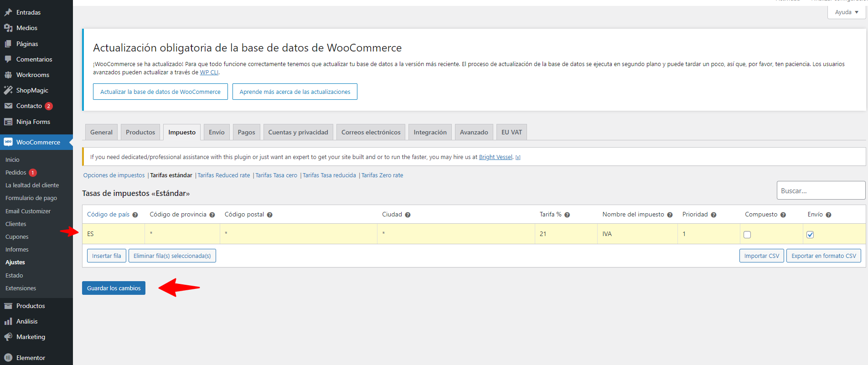Click the Insertar fila button
Image resolution: width=868 pixels, height=365 pixels.
coord(107,256)
